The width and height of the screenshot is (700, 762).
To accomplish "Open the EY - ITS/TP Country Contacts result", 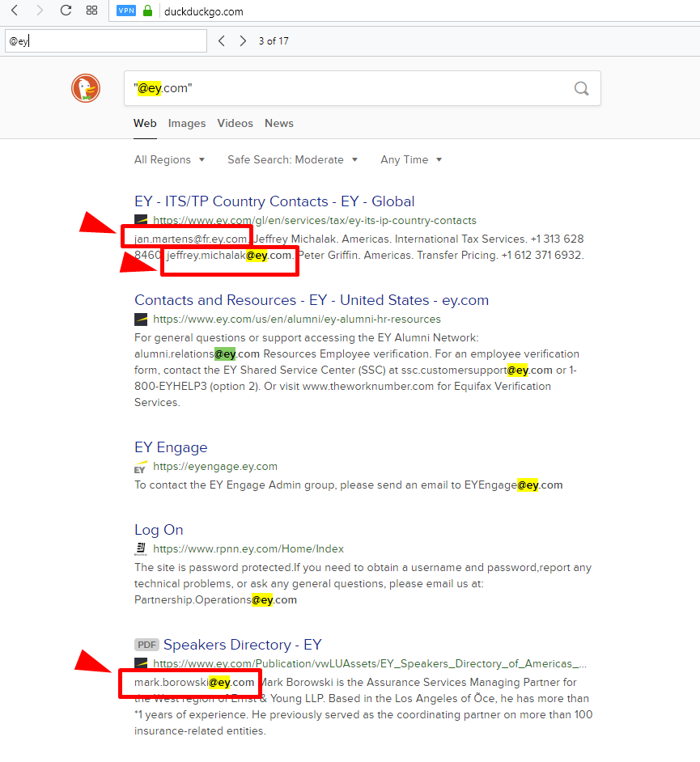I will pos(274,201).
